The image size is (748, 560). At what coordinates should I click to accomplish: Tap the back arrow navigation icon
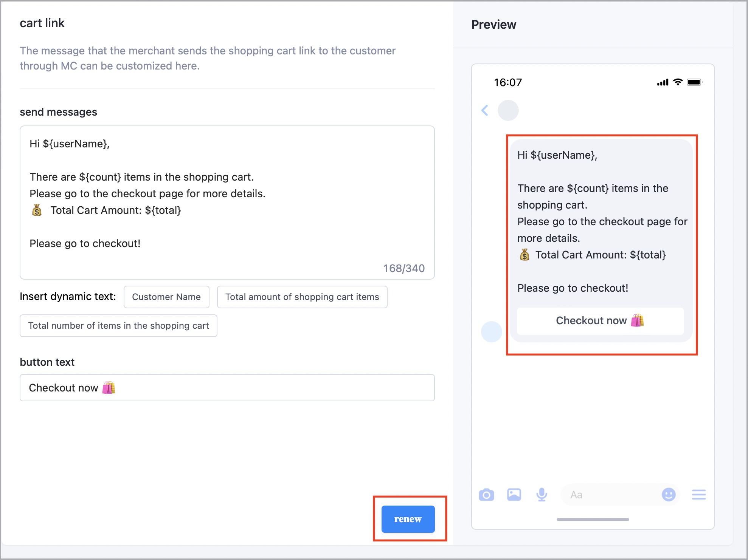[x=485, y=111]
